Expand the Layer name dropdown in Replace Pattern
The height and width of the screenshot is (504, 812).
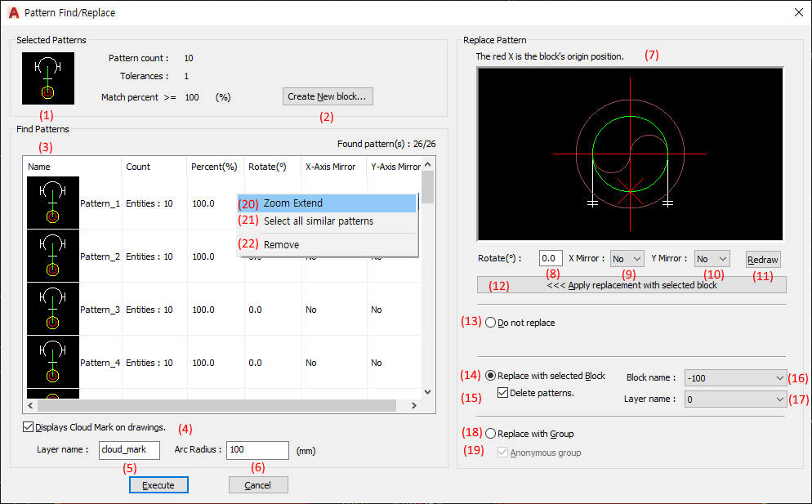735,399
